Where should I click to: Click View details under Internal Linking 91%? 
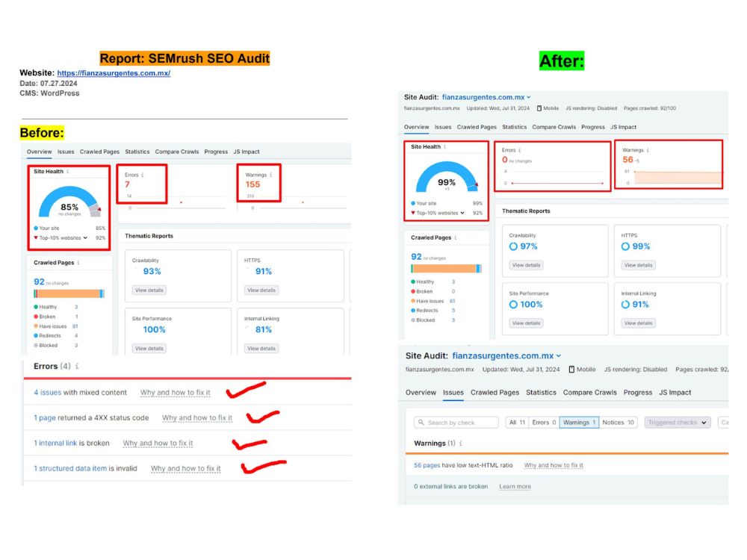click(639, 323)
